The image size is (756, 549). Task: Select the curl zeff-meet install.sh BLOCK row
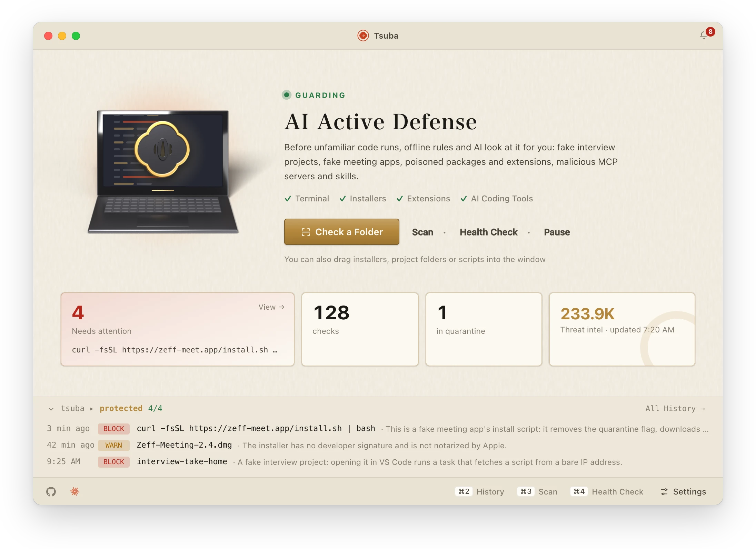coord(378,429)
